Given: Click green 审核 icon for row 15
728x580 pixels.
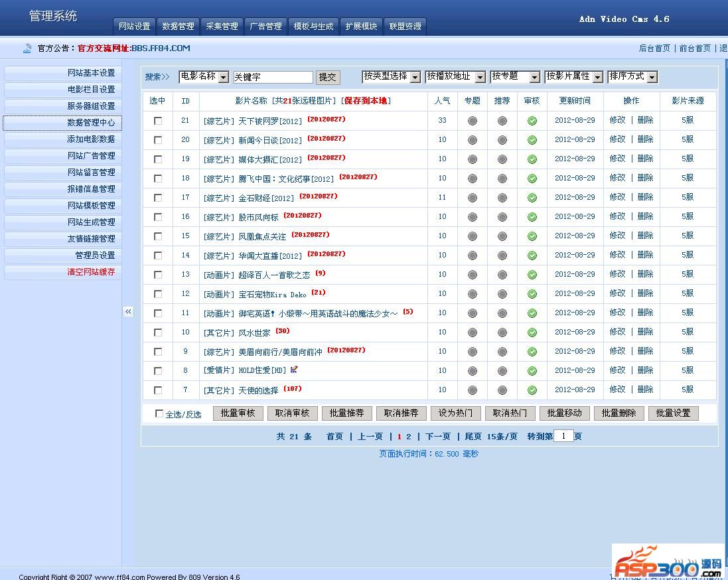Looking at the screenshot, I should 532,236.
